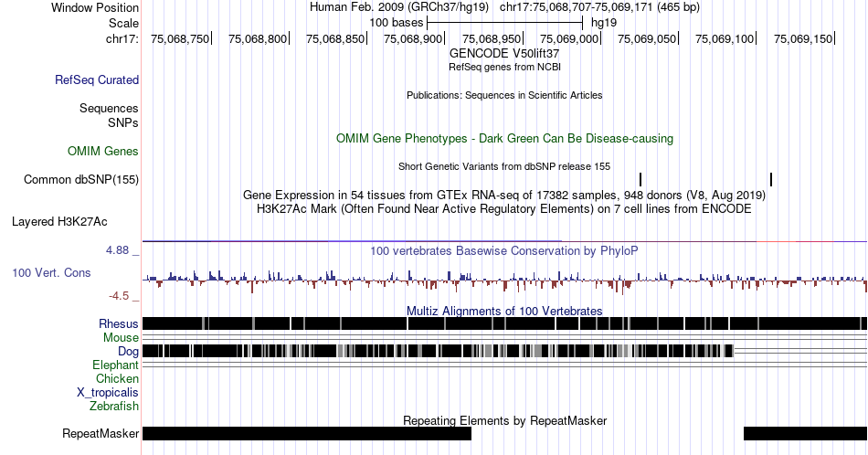Click the Scale label
The width and height of the screenshot is (868, 455).
(x=123, y=23)
